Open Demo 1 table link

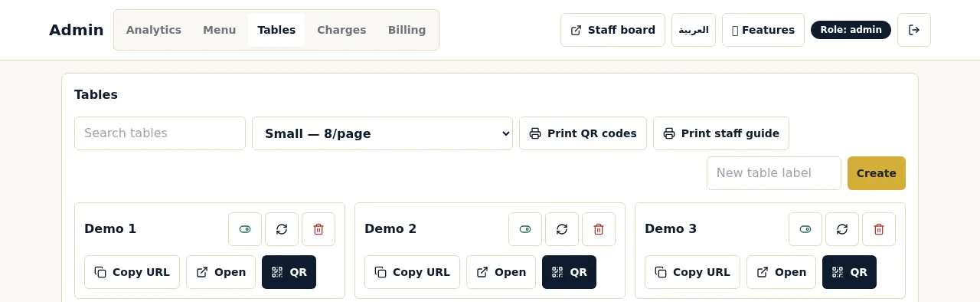click(x=220, y=272)
